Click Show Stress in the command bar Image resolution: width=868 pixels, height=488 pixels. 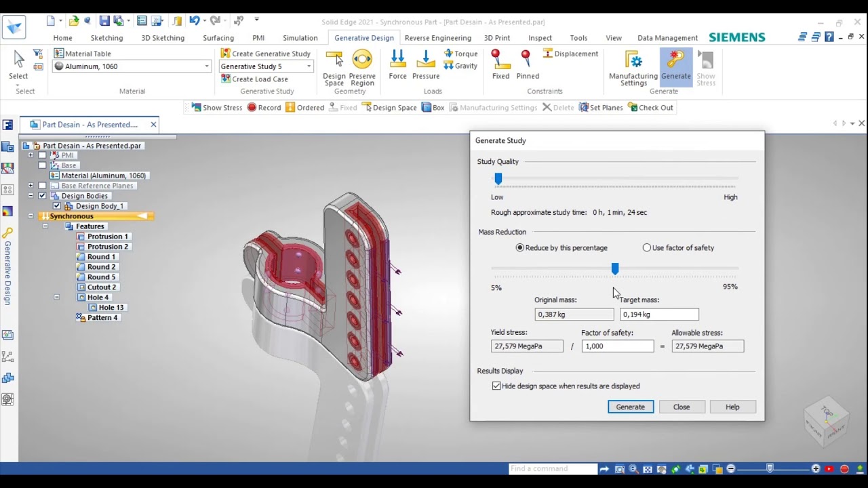point(216,107)
